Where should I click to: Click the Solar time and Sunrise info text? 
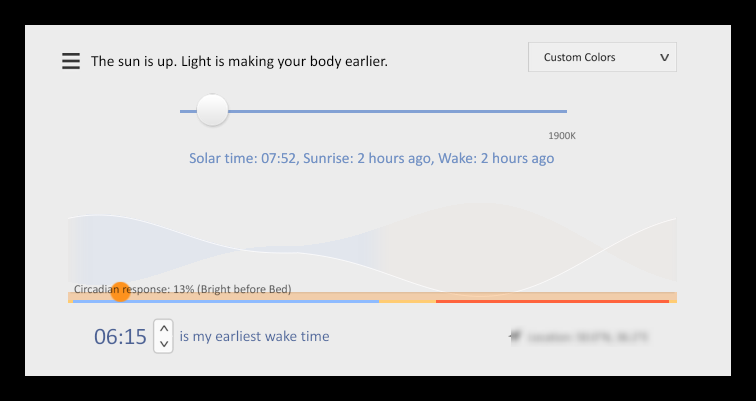click(371, 158)
